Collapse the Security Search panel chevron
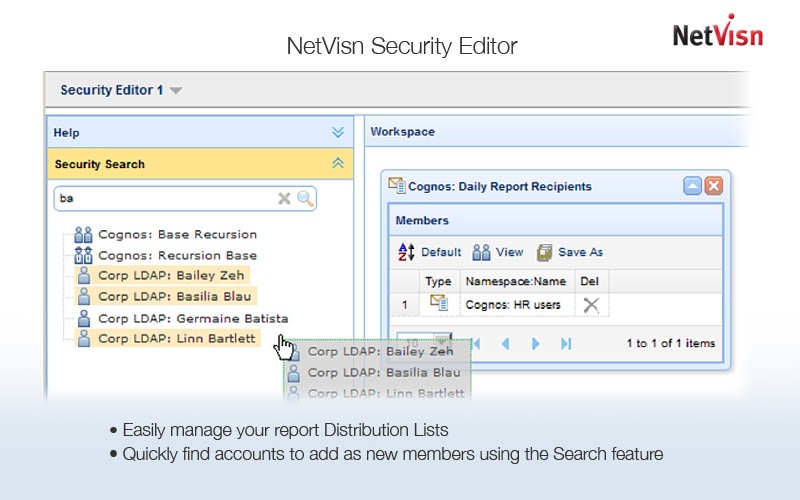Viewport: 800px width, 500px height. pyautogui.click(x=338, y=163)
